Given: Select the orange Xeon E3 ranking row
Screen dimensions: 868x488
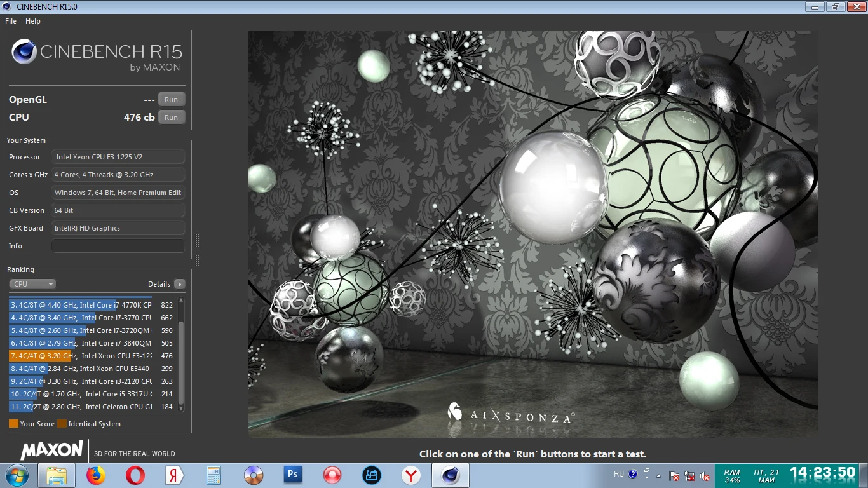Looking at the screenshot, I should [92, 356].
